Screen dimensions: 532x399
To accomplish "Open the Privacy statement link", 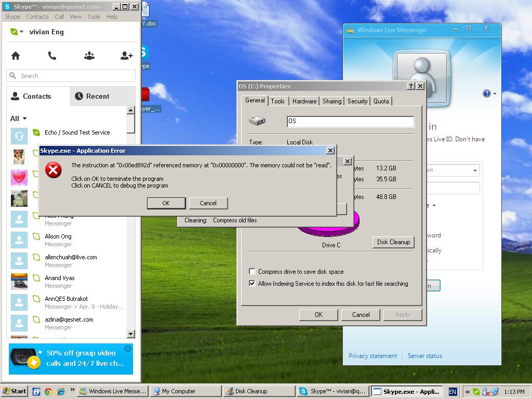I will click(x=373, y=356).
